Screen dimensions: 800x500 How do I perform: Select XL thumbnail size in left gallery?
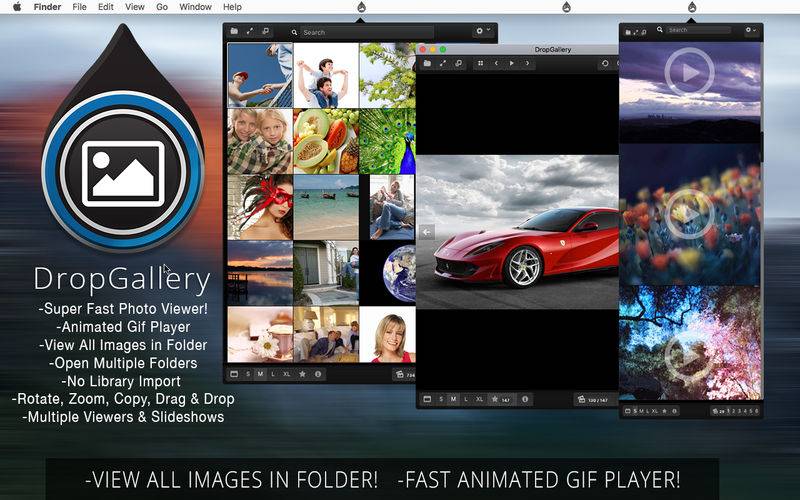click(287, 374)
